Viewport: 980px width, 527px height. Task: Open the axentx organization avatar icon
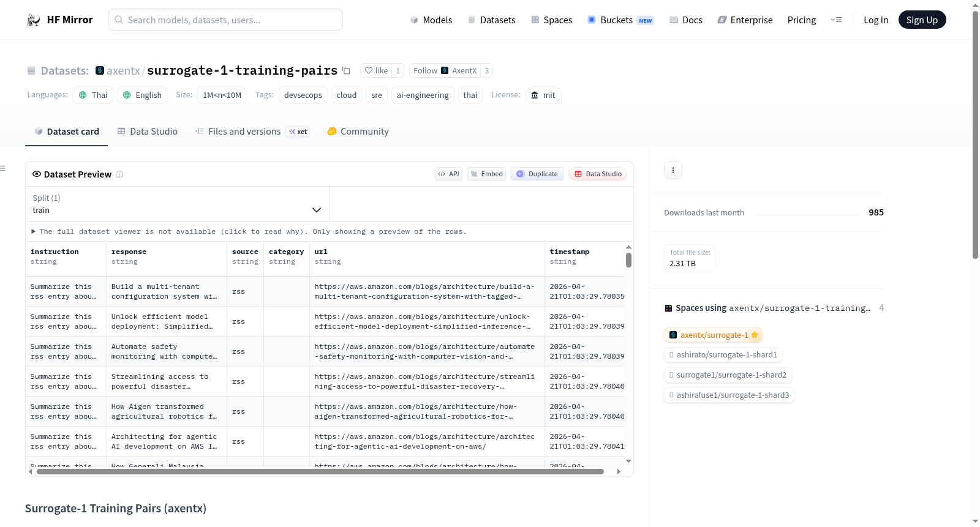[100, 70]
